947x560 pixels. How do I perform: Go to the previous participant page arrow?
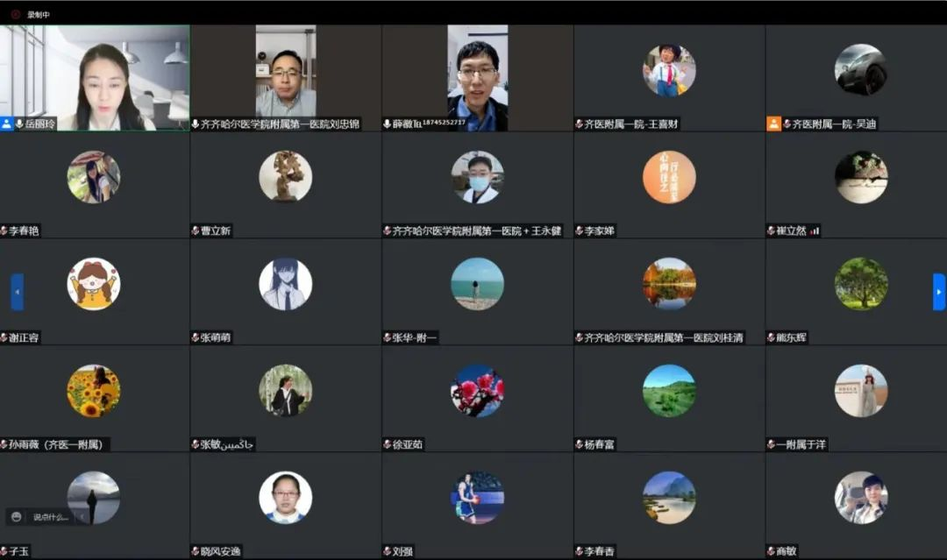pyautogui.click(x=18, y=292)
